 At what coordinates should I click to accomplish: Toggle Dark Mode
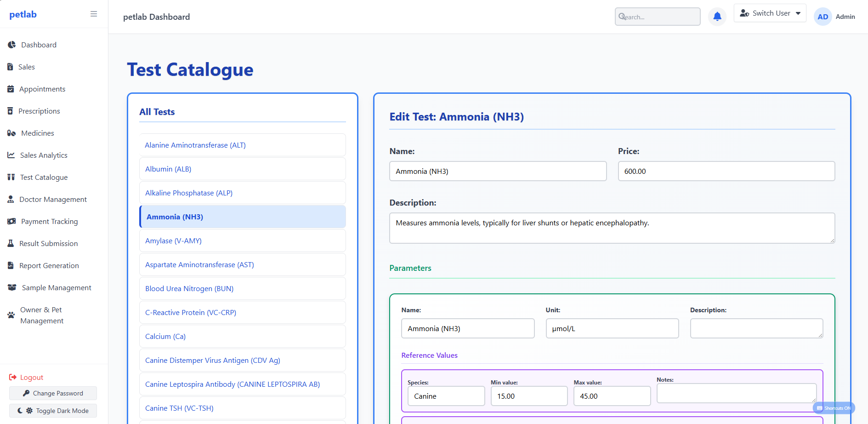(52, 410)
